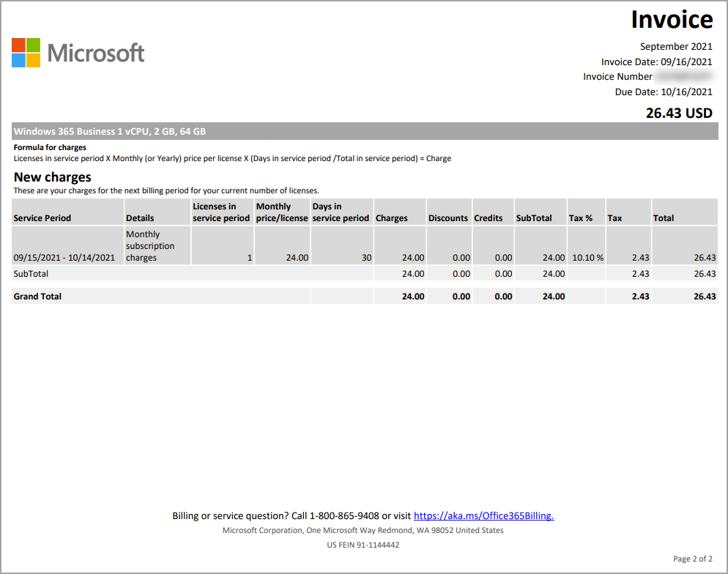This screenshot has width=728, height=574.
Task: Click the Due Date 10/16/2021 text
Action: tap(663, 92)
